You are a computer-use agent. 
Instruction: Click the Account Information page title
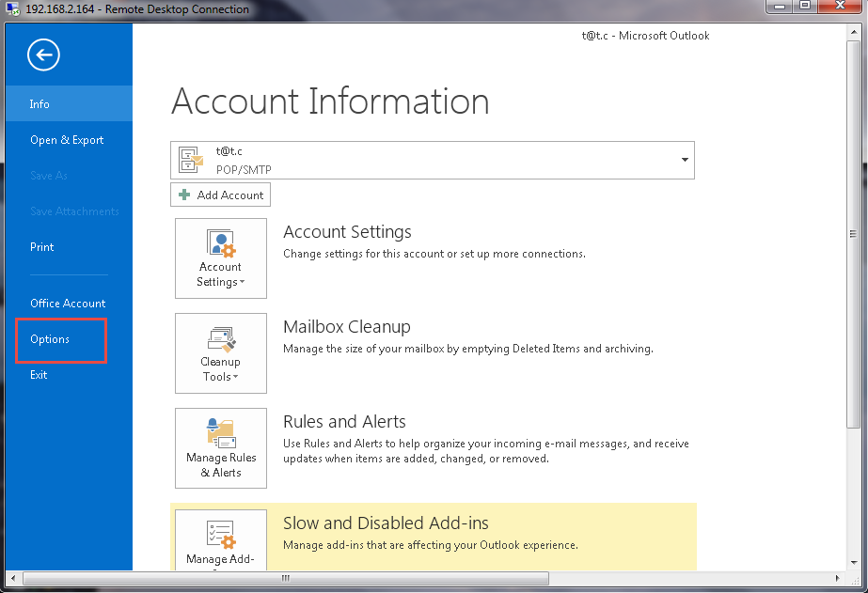tap(330, 101)
